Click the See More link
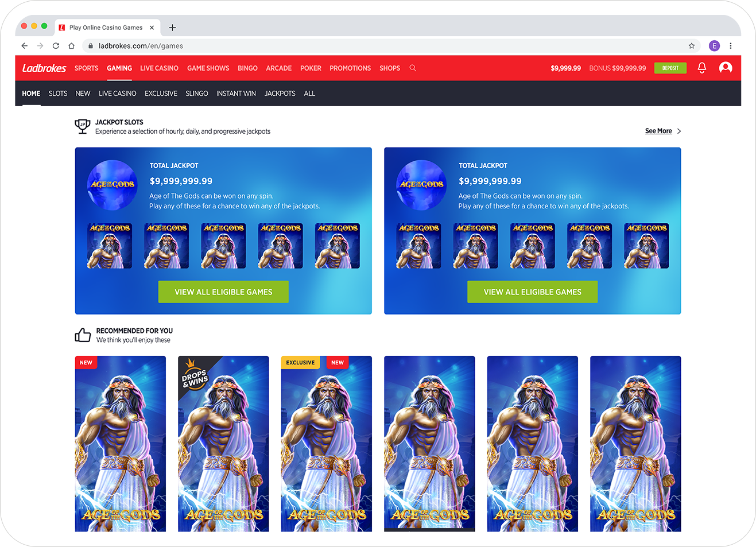Screen dimensions: 756x547 pos(658,131)
